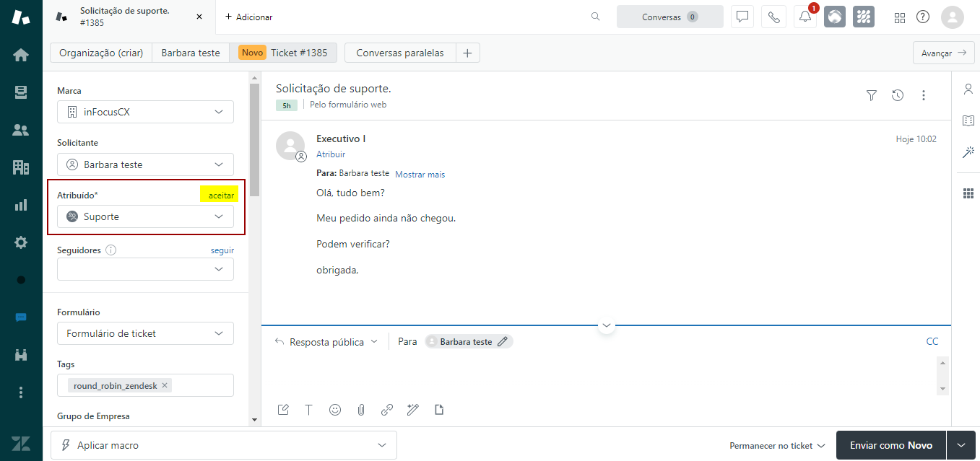Insert emoji with the smiley icon
Image resolution: width=980 pixels, height=461 pixels.
point(335,410)
